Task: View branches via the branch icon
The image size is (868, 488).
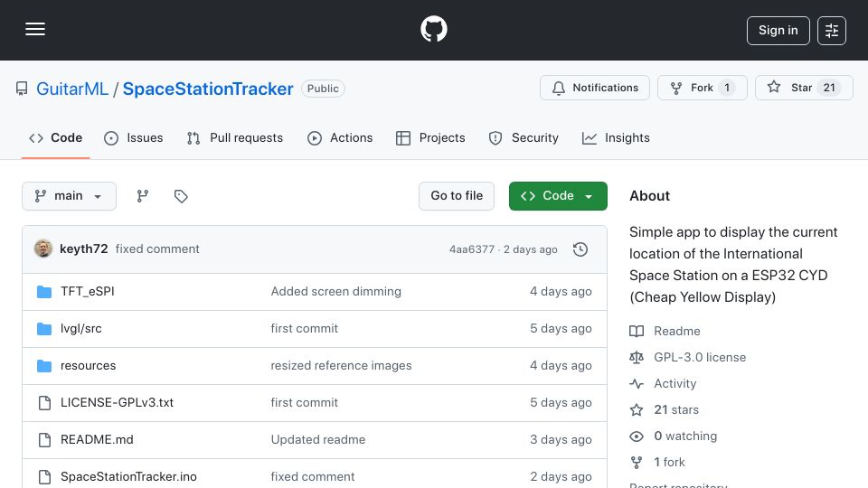Action: pyautogui.click(x=142, y=196)
